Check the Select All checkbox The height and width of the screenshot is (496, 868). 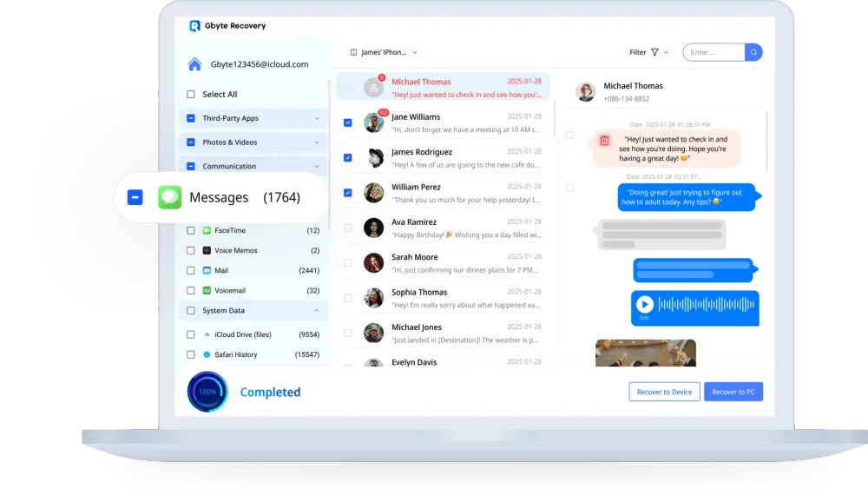coord(191,95)
